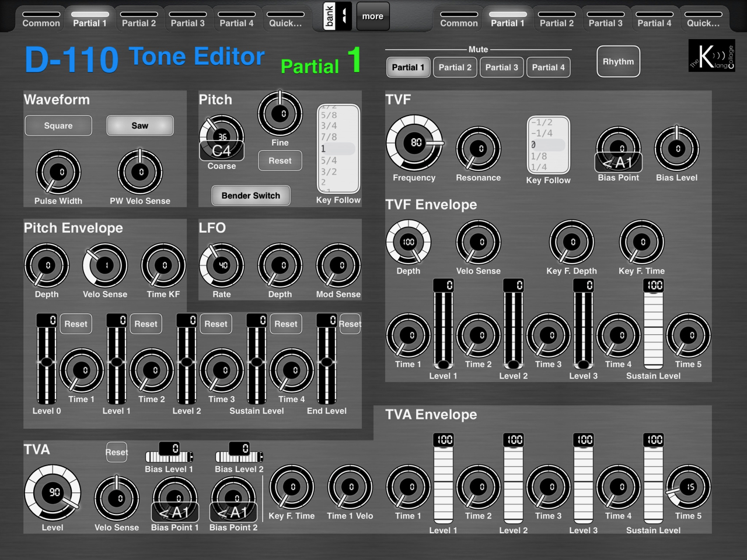Select the Square waveform
The height and width of the screenshot is (560, 747).
tap(58, 125)
